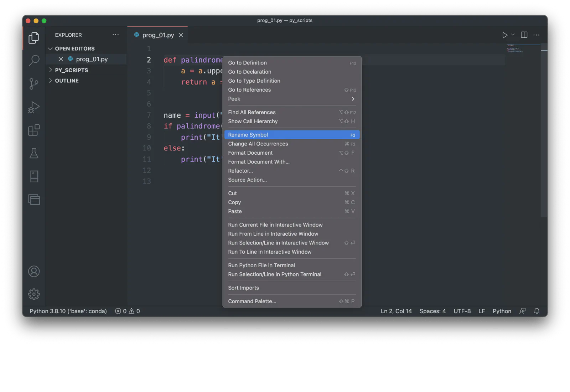Change language mode via Python

tap(502, 311)
